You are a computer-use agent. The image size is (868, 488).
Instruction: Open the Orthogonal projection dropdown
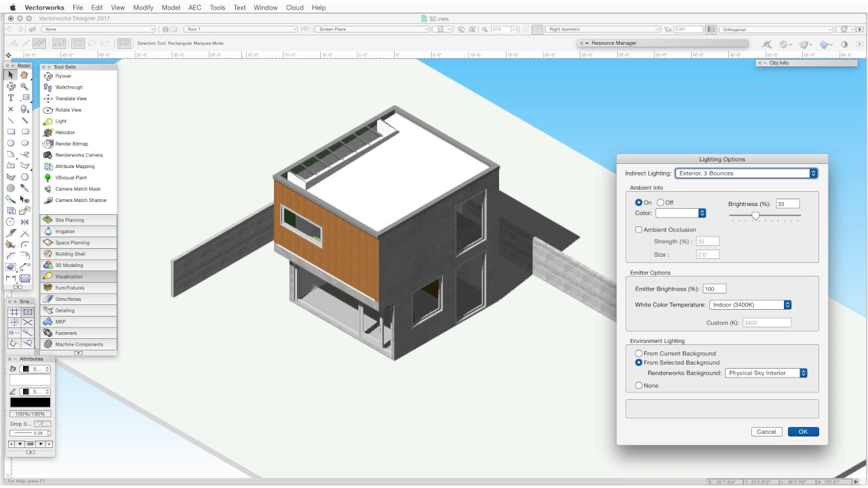(776, 29)
